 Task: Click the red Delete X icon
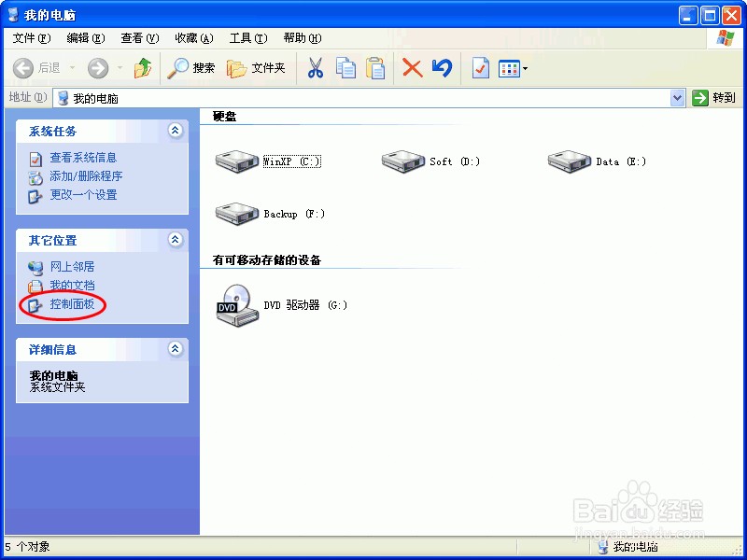(x=412, y=68)
